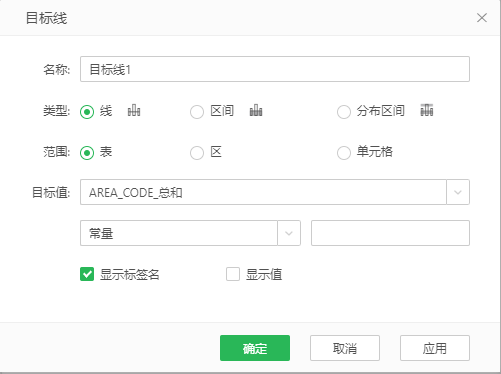Choose 单元格 as the scope
The height and width of the screenshot is (374, 501).
[x=344, y=153]
